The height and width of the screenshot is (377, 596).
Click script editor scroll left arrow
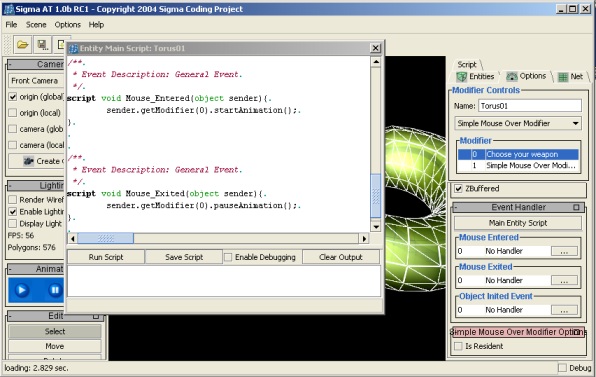pyautogui.click(x=73, y=239)
